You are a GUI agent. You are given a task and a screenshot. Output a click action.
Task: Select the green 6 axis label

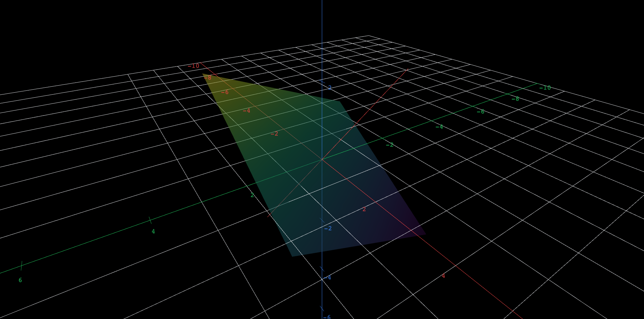coord(20,280)
